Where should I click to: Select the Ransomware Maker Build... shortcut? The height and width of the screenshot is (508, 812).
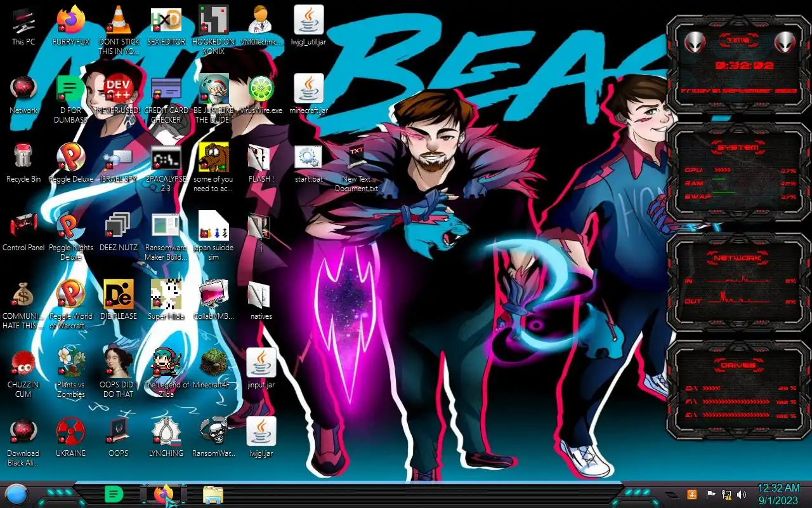click(x=166, y=236)
